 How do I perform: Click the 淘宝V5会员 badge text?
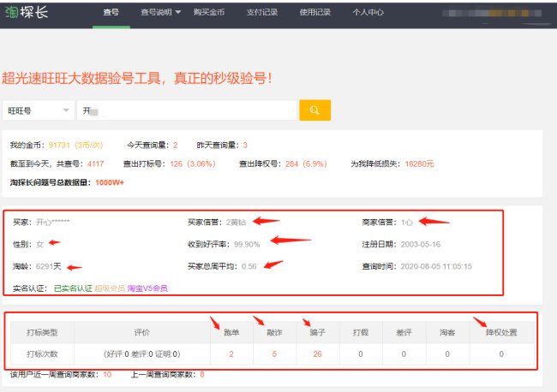[147, 288]
